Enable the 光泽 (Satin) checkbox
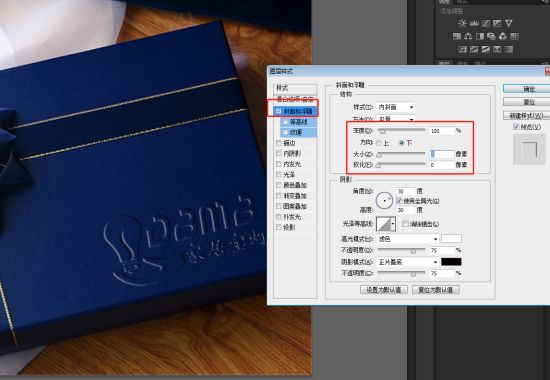Screen dimensions: 550x380 [279, 174]
